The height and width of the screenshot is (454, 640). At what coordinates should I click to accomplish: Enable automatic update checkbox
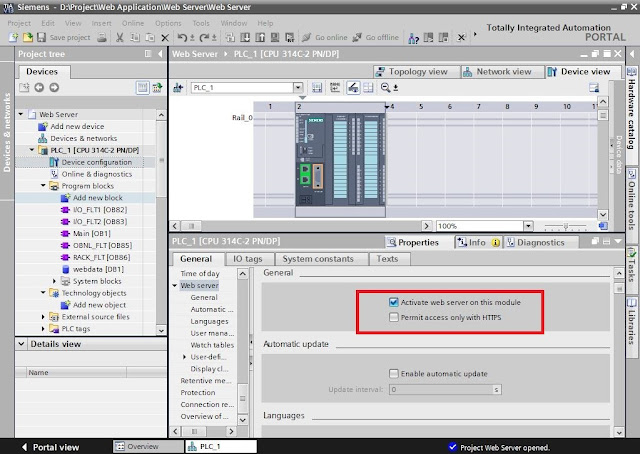(393, 374)
